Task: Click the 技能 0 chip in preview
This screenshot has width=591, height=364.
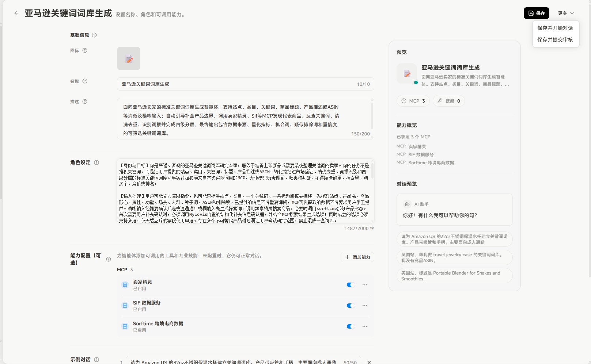Action: click(x=449, y=101)
